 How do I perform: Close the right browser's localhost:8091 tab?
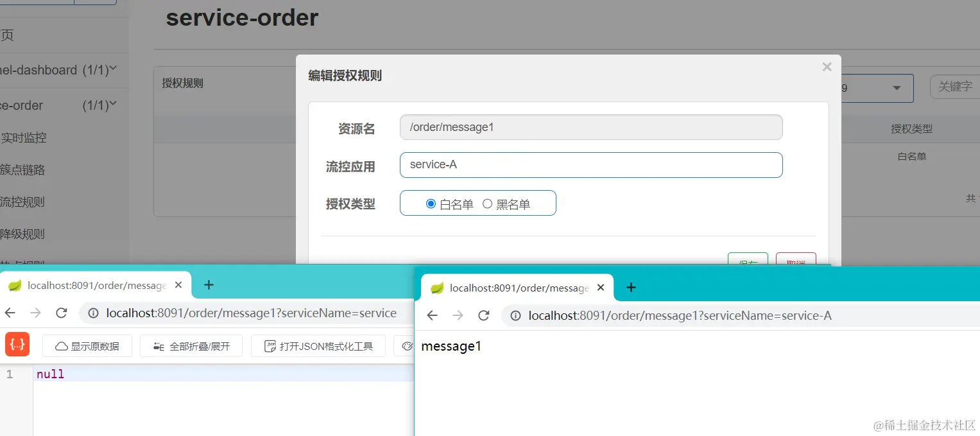pos(601,288)
